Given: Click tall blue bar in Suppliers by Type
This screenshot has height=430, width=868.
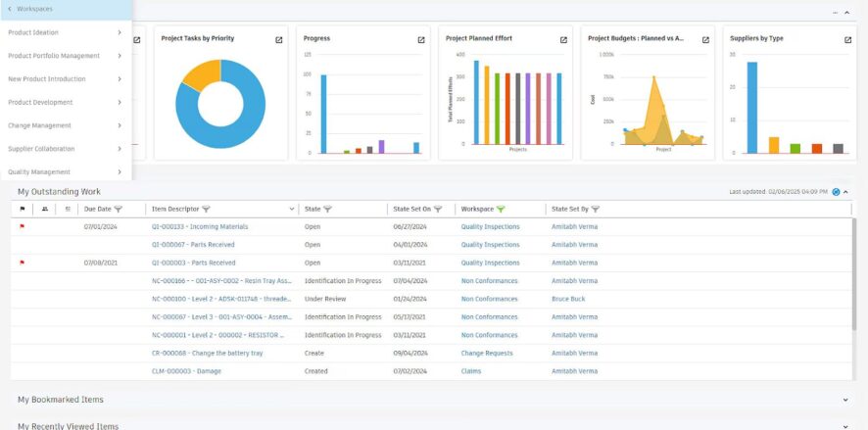Looking at the screenshot, I should (751, 108).
